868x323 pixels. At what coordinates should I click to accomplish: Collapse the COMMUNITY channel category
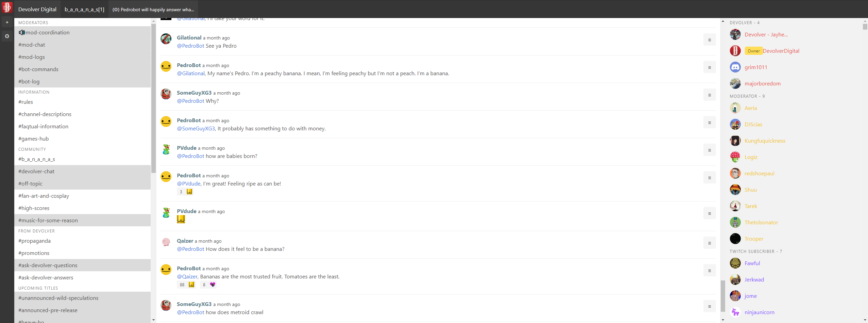[32, 149]
